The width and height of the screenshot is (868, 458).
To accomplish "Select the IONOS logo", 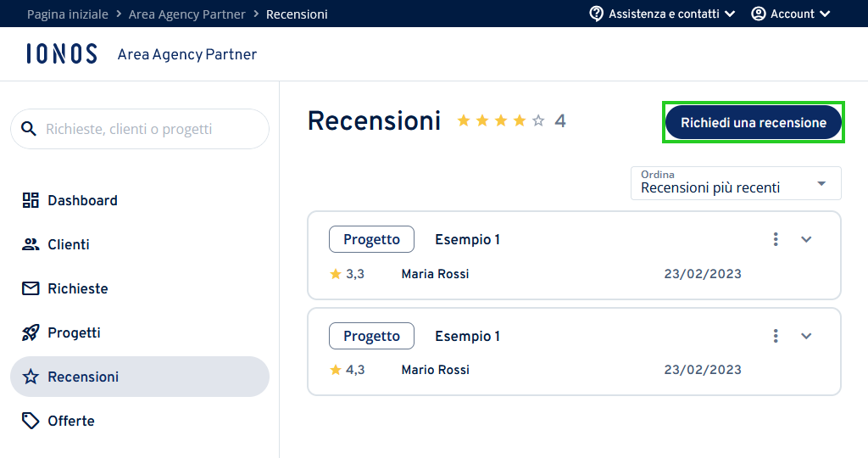I will [61, 53].
